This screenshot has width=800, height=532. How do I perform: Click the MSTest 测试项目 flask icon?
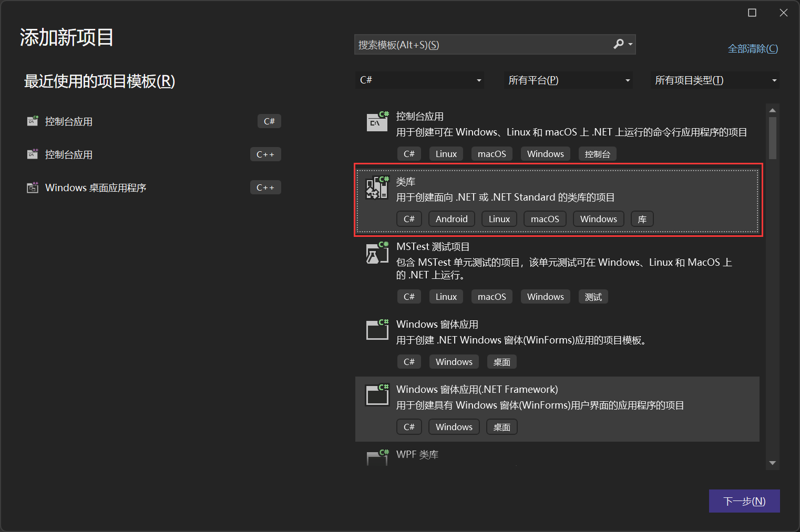click(x=377, y=253)
